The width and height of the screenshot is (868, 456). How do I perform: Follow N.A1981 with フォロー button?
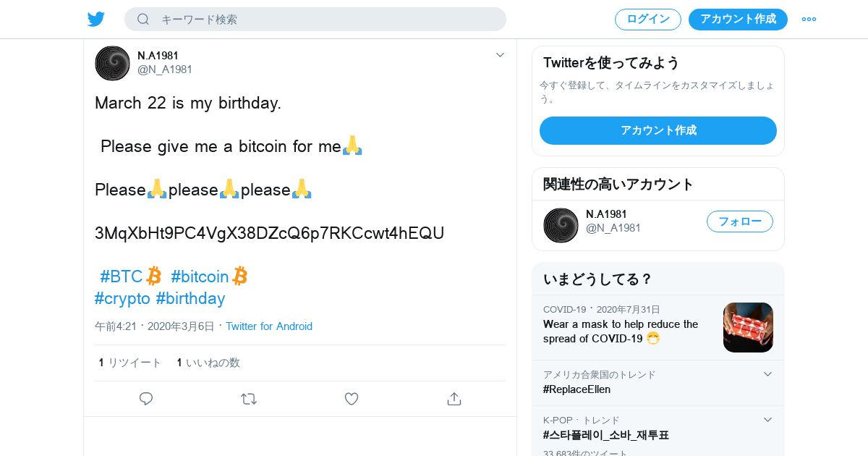coord(739,221)
